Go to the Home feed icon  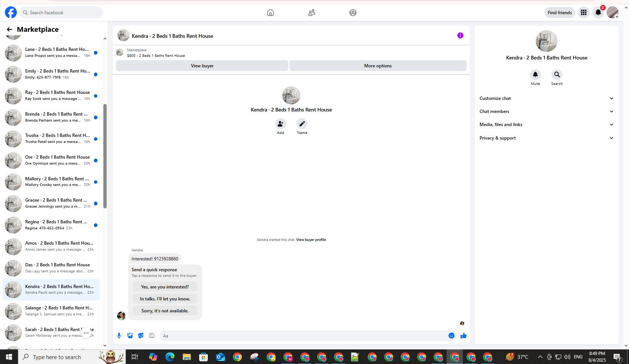click(x=270, y=13)
